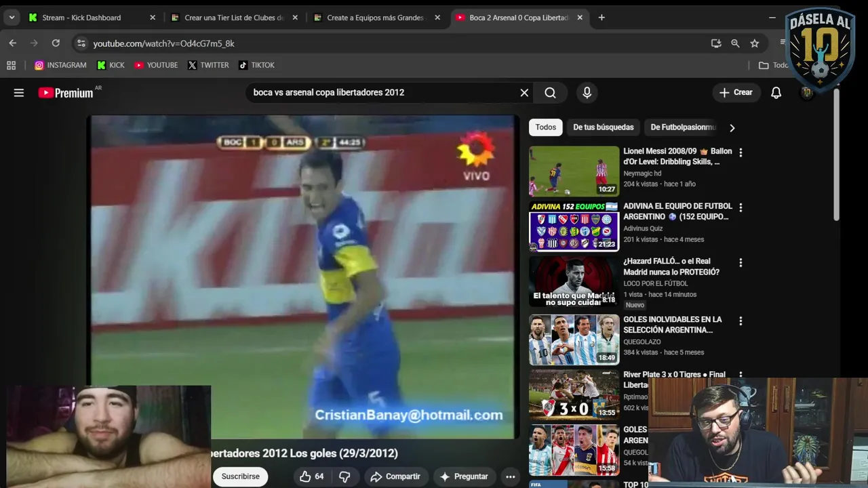Open Adivina 152 Equipos video thumbnail
Viewport: 868px width, 488px height.
pos(574,226)
